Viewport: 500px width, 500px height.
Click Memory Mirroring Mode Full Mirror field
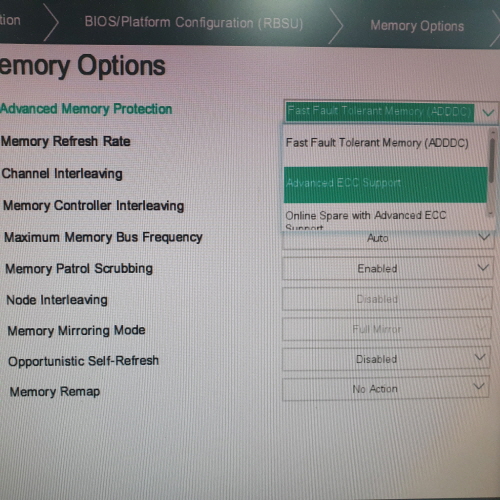coord(387,329)
